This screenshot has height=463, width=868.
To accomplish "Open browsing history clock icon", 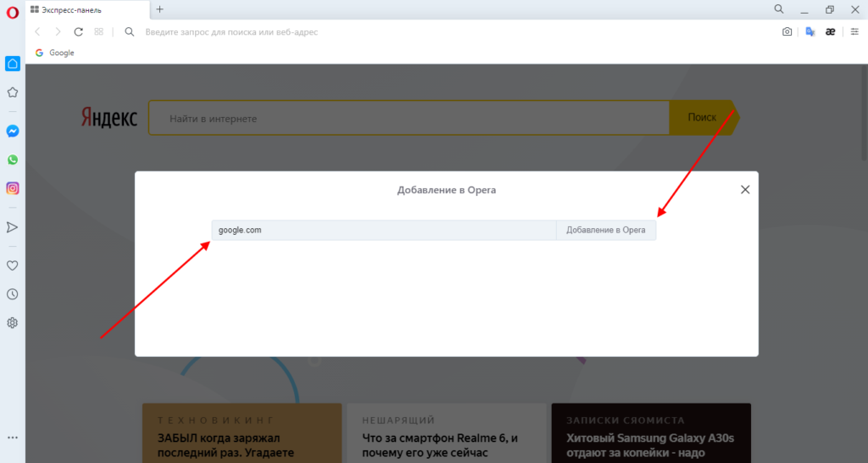I will click(x=13, y=294).
